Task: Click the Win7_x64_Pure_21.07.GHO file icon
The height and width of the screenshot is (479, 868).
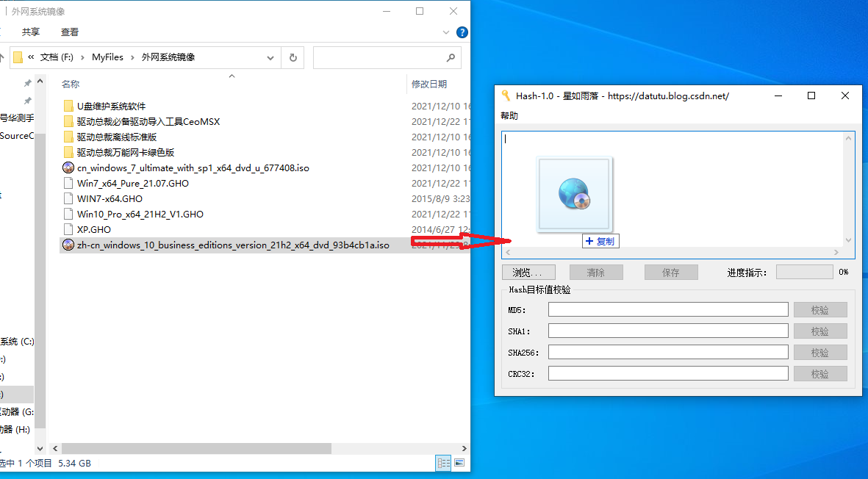Action: pos(68,183)
